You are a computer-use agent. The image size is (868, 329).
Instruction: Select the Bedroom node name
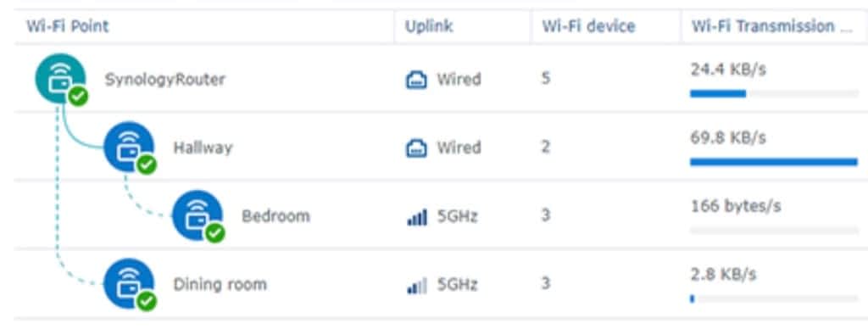pyautogui.click(x=275, y=216)
